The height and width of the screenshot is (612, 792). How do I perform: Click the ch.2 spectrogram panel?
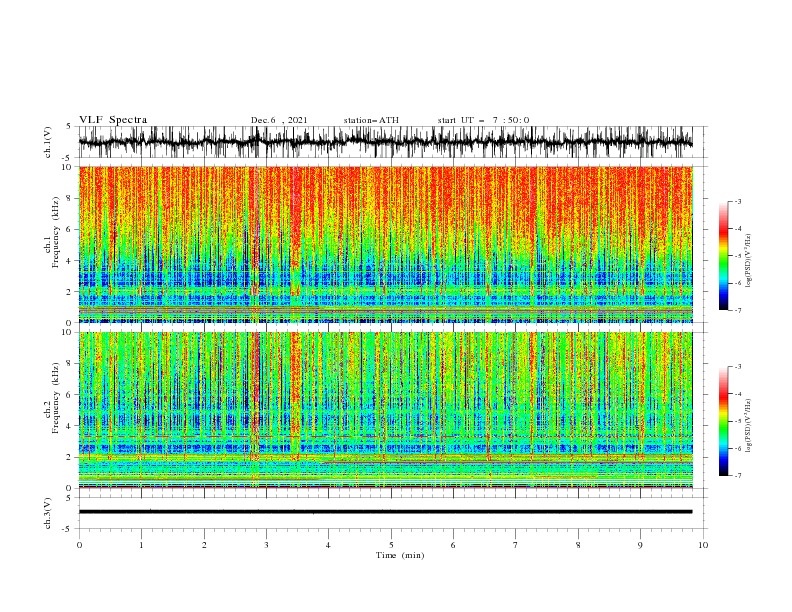(x=385, y=410)
